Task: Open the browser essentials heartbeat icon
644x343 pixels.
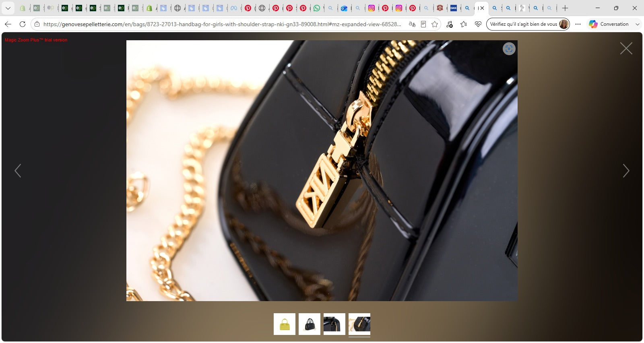Action: [x=478, y=24]
